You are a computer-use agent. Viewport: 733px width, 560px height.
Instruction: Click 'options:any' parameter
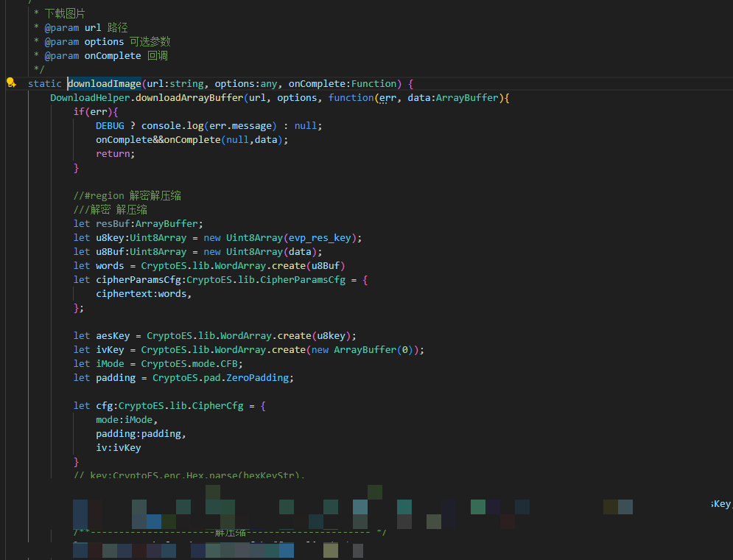[246, 84]
